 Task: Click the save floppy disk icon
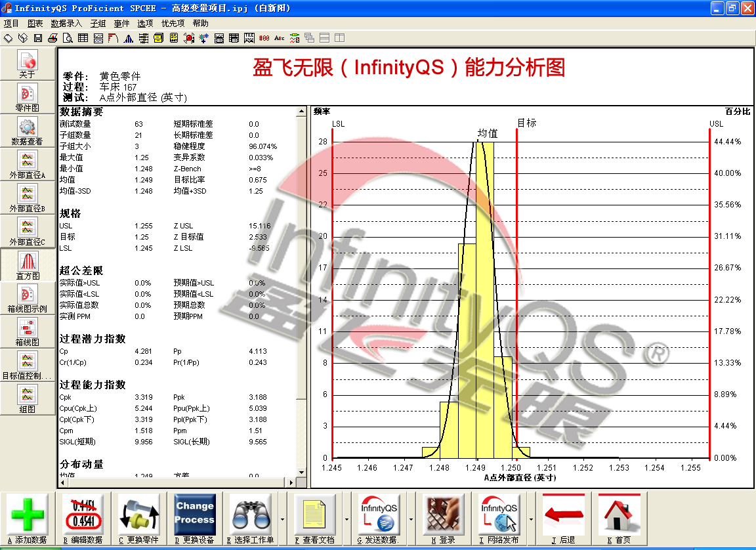[x=38, y=38]
